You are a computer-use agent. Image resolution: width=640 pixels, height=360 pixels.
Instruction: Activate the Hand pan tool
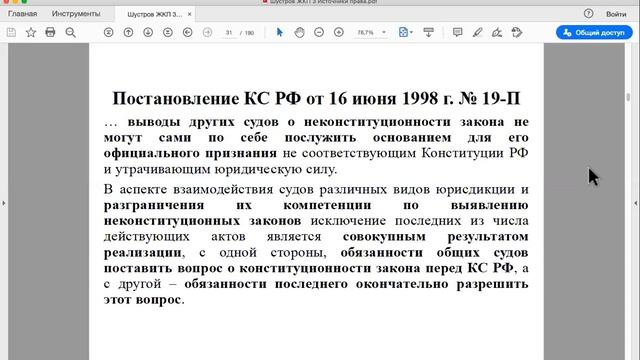(299, 32)
